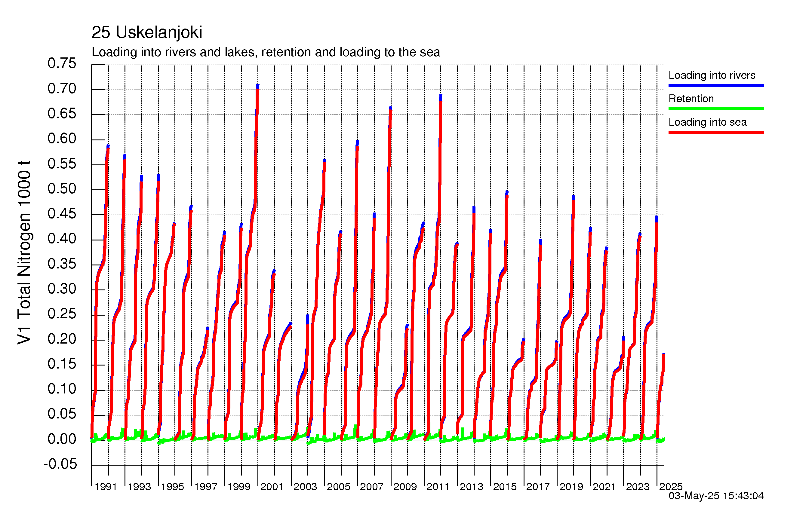This screenshot has height=511, width=812.
Task: Click the x-axis year label 2017
Action: 538,487
